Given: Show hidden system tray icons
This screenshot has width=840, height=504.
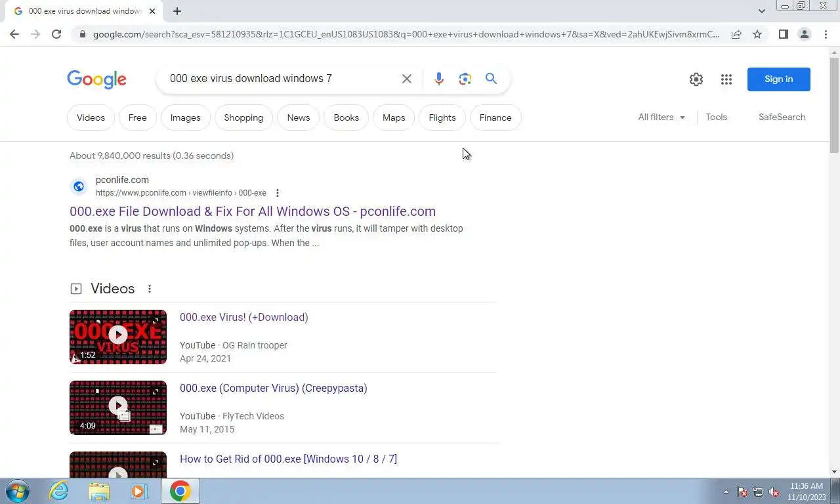Looking at the screenshot, I should 726,492.
